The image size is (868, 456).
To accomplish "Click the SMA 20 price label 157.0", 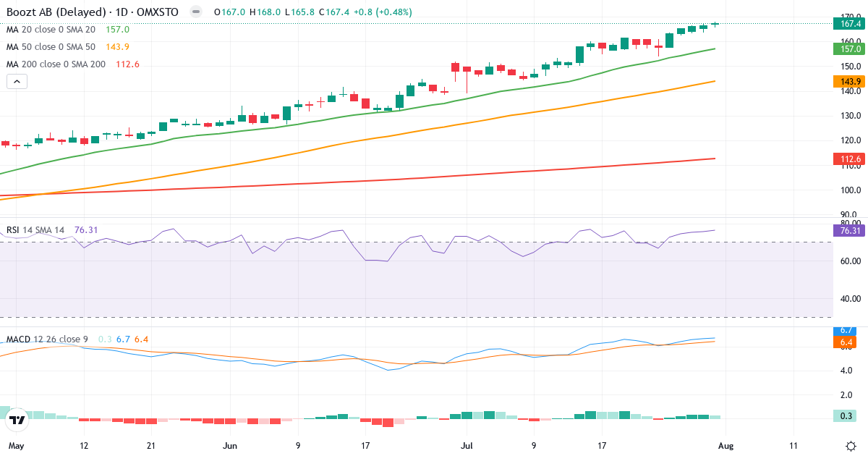I will coord(850,48).
